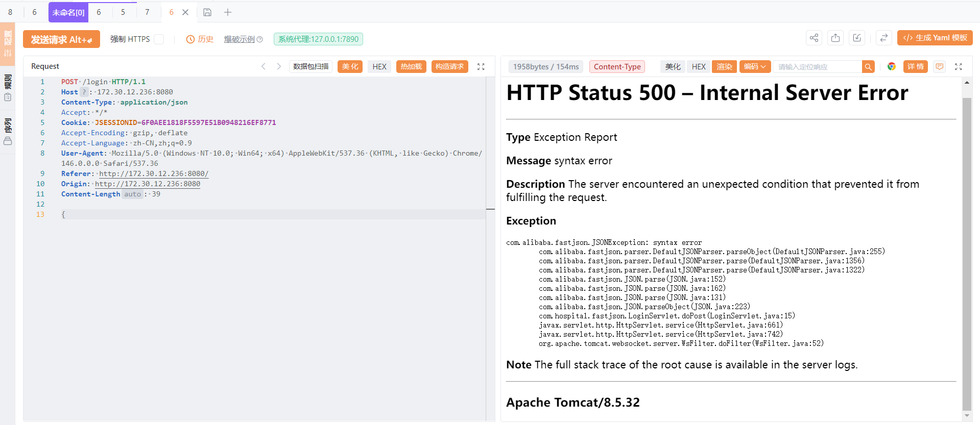
Task: Toggle 美化 beautify in Request panel
Action: tap(350, 67)
